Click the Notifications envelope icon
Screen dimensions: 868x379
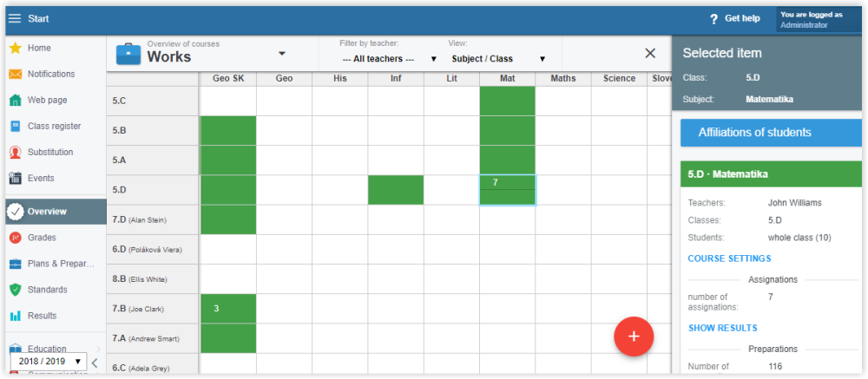16,74
